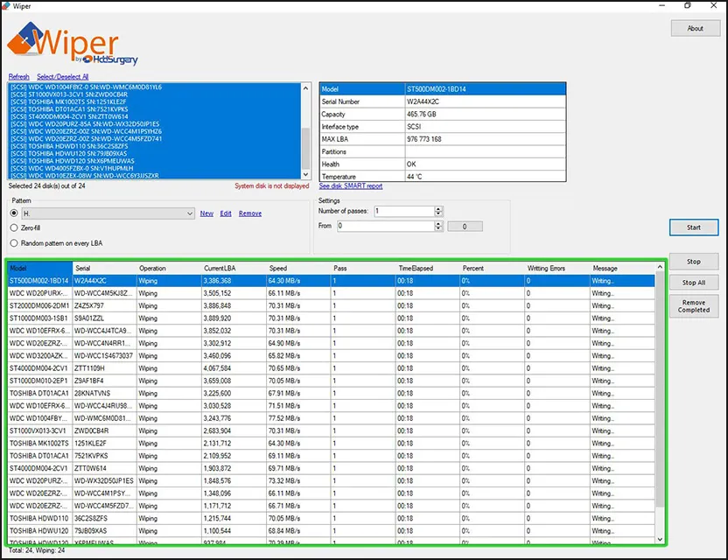728x560 pixels.
Task: Sort by the Operation column header
Action: click(x=169, y=269)
